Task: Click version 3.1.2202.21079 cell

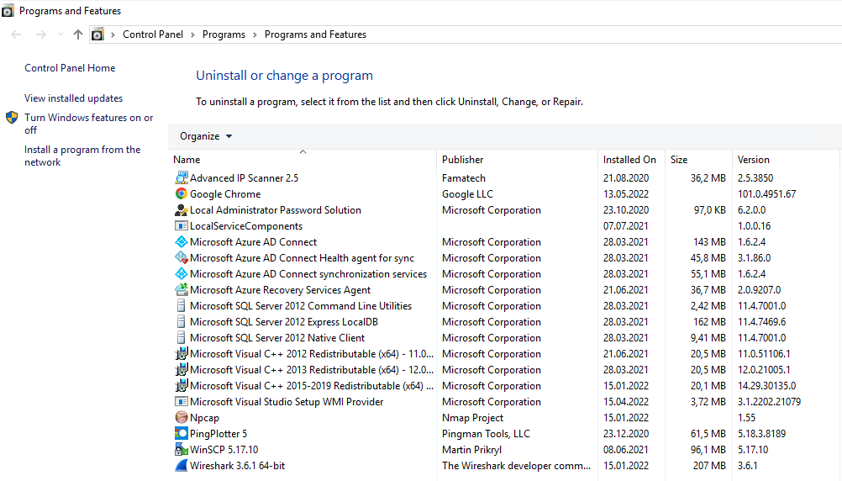Action: click(x=769, y=402)
